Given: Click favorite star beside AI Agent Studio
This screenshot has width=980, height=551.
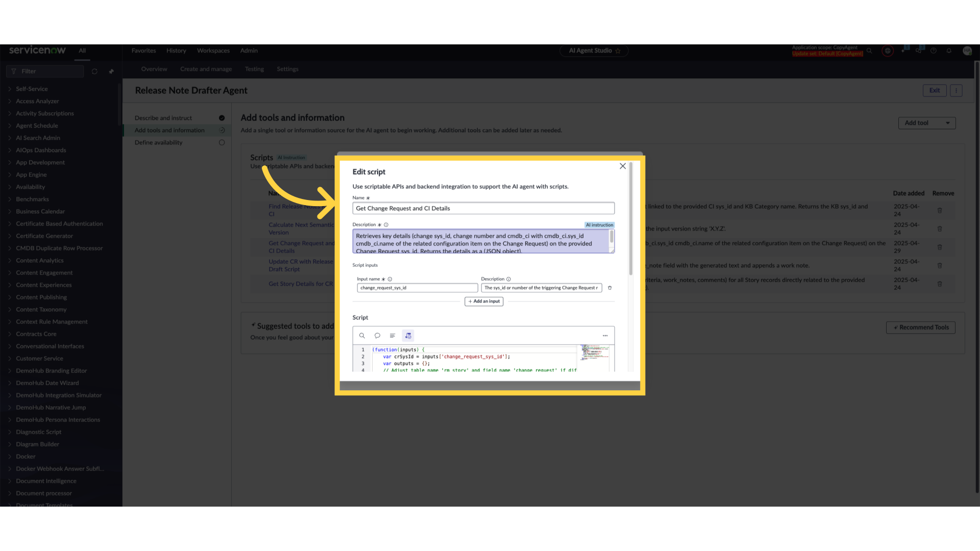Looking at the screenshot, I should (618, 51).
